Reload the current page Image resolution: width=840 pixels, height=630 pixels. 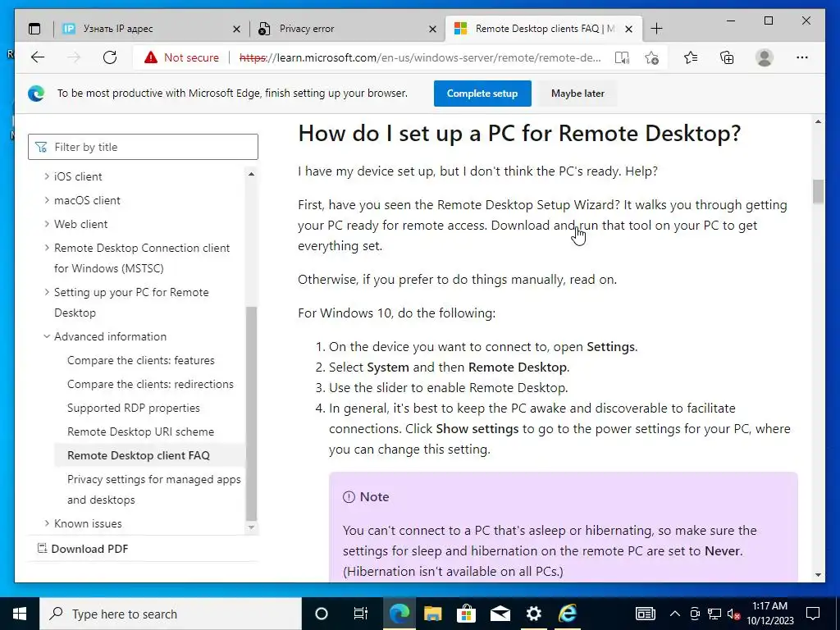click(110, 57)
